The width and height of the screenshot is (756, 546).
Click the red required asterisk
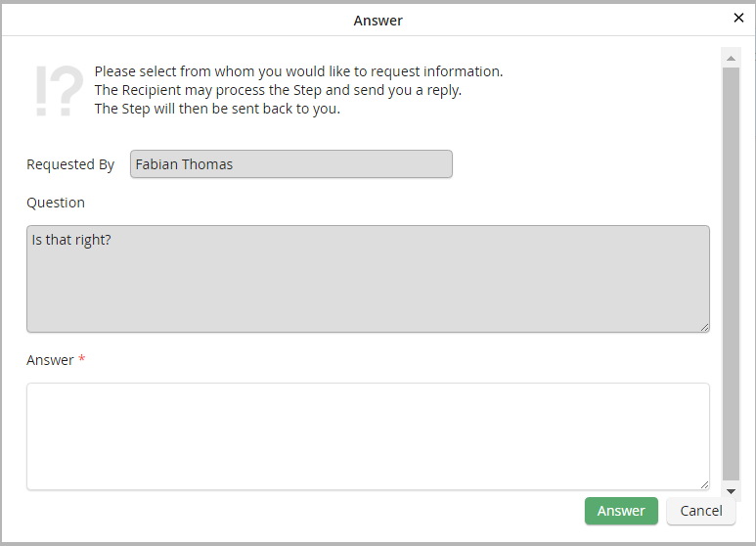[x=82, y=360]
